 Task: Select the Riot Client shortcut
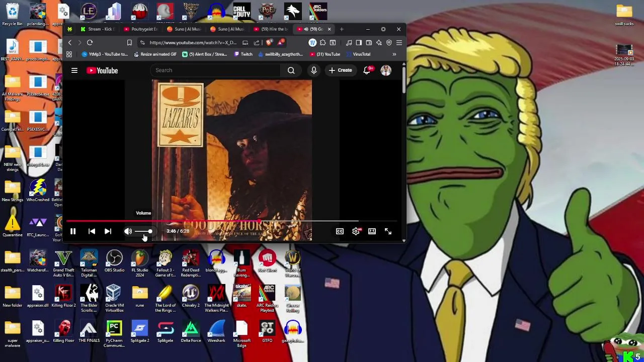[267, 262]
